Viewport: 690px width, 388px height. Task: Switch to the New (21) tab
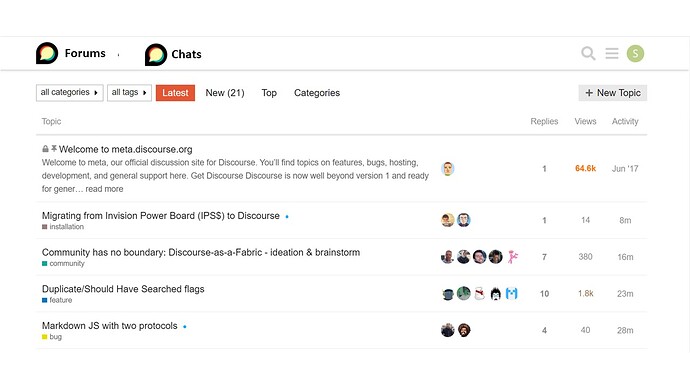[225, 93]
